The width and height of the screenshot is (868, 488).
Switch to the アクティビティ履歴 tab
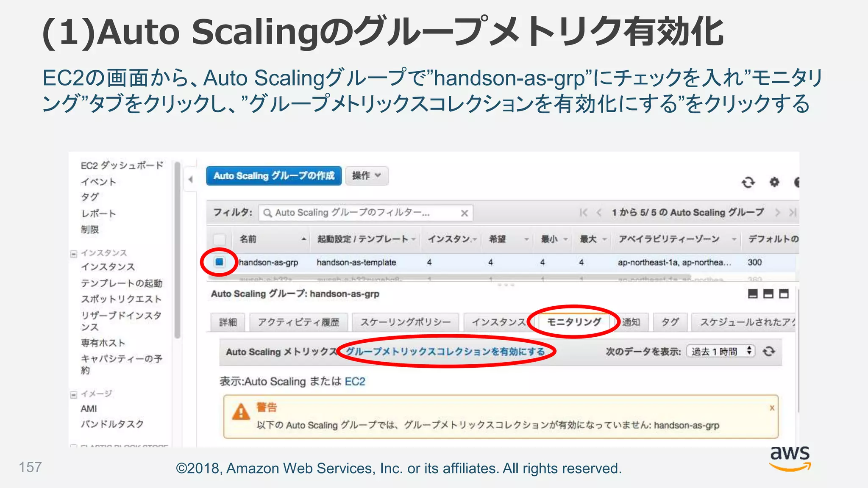pos(299,322)
